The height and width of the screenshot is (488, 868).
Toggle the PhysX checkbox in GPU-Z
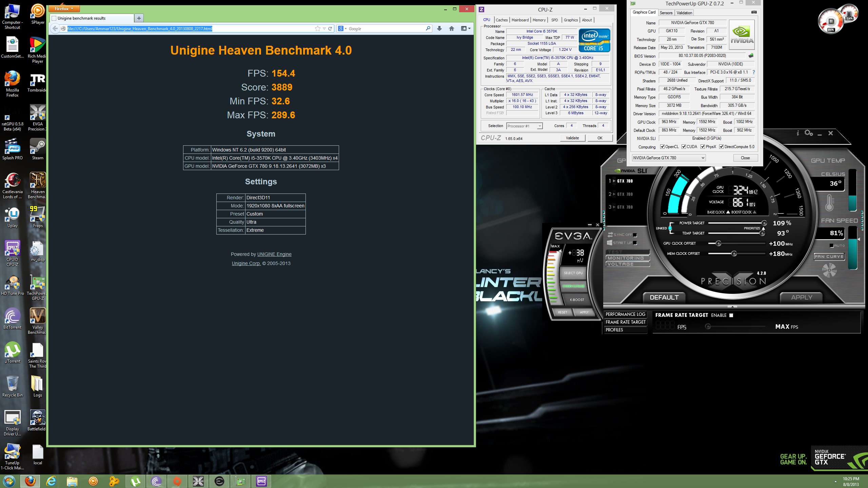[x=703, y=147]
